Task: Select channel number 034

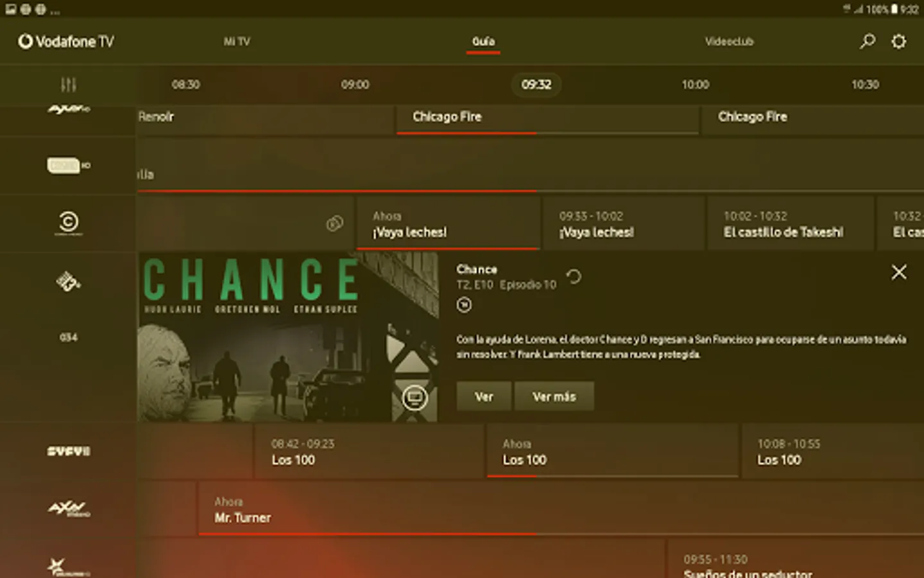Action: click(69, 337)
